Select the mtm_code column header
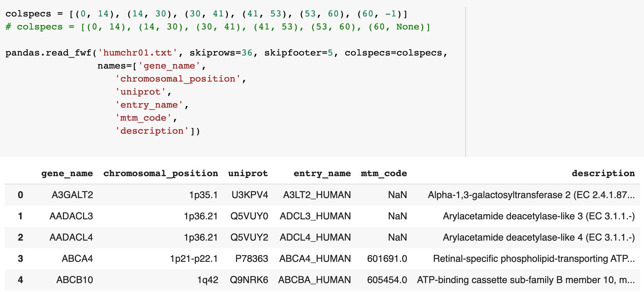The height and width of the screenshot is (292, 644). point(384,173)
